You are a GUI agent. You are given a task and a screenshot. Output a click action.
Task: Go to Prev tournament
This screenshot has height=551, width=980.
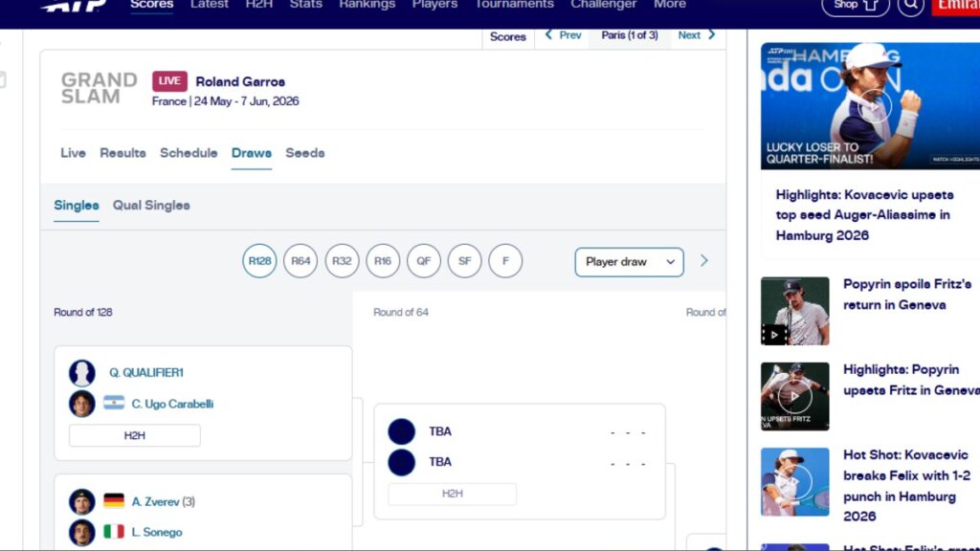coord(563,35)
